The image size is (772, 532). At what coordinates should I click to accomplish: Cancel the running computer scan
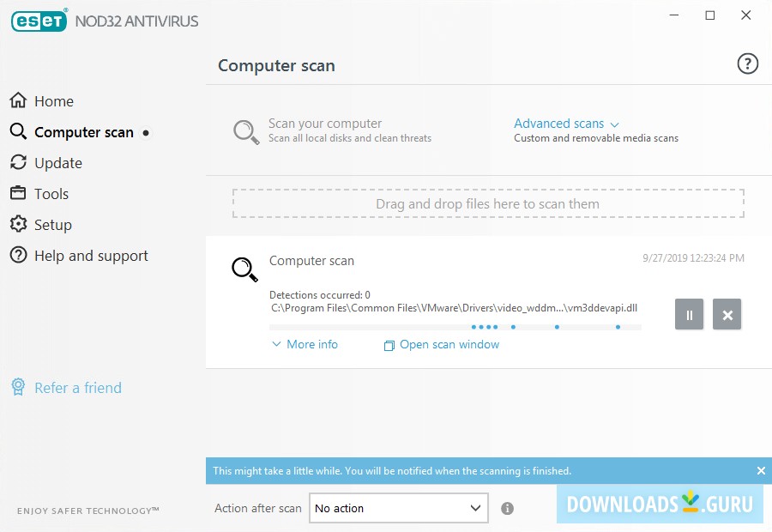click(727, 314)
